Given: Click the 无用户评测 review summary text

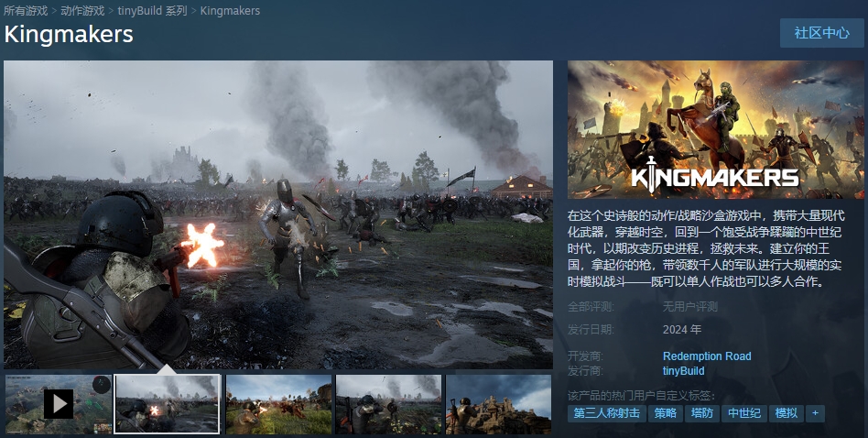Looking at the screenshot, I should pyautogui.click(x=690, y=307).
